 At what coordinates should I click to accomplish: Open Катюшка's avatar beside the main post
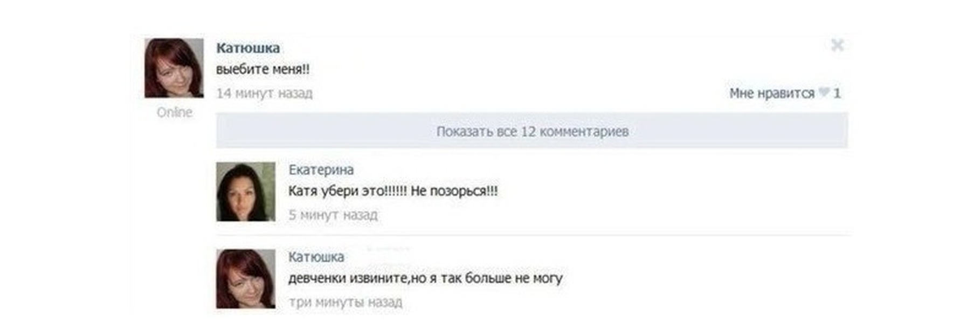[x=174, y=68]
